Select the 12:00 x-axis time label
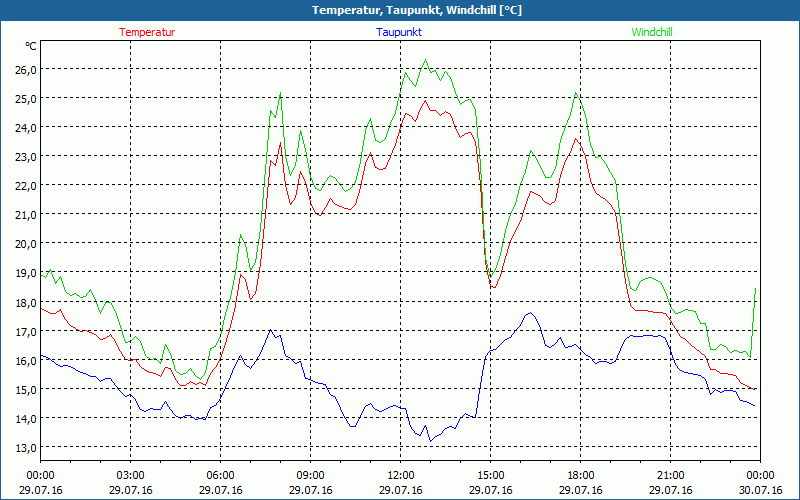 coord(401,476)
